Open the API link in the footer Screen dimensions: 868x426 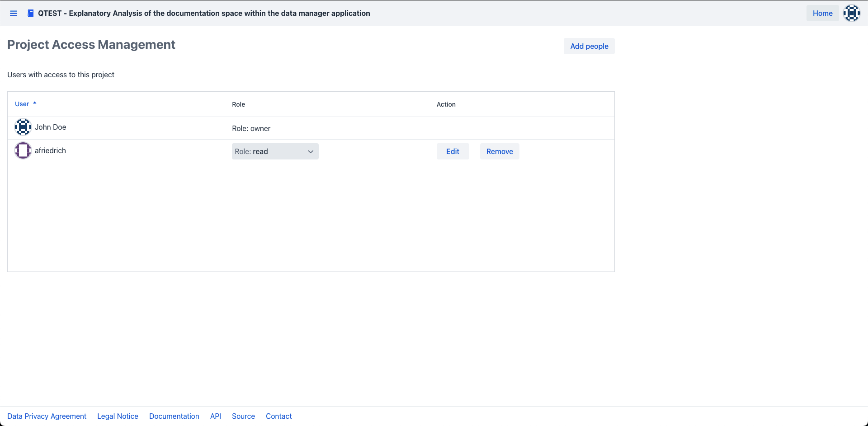coord(216,416)
